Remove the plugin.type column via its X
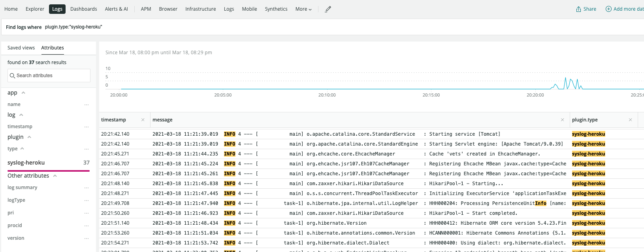Screen dimensions: 644x252 630,120
